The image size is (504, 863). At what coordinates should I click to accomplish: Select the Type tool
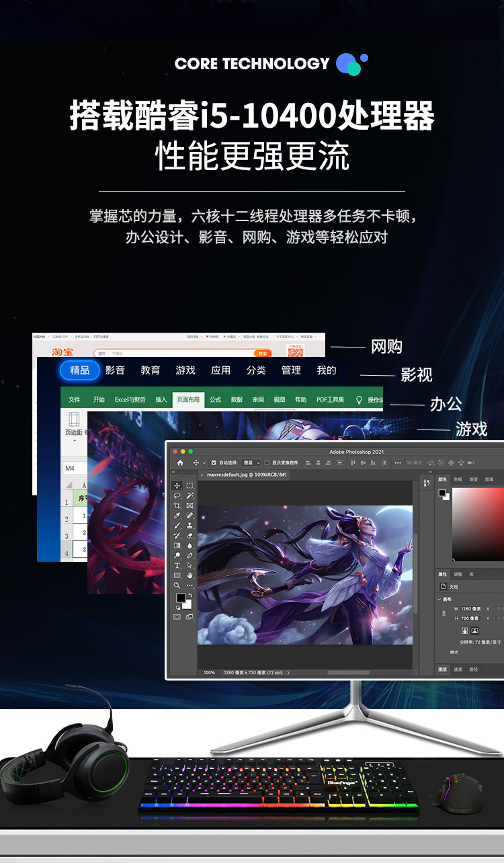[x=177, y=565]
